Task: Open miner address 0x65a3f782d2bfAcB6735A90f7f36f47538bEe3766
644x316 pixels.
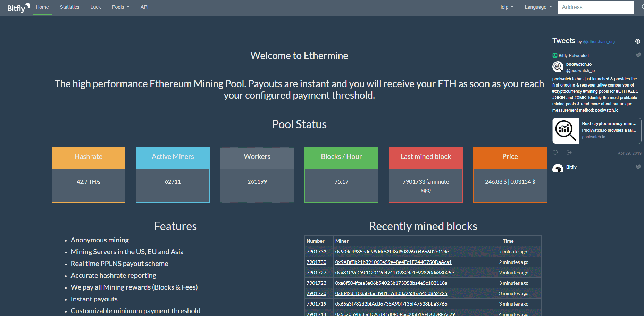Action: point(391,304)
